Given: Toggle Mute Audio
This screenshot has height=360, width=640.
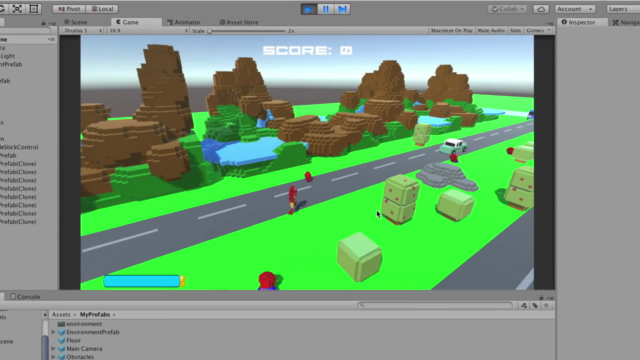Looking at the screenshot, I should tap(491, 31).
